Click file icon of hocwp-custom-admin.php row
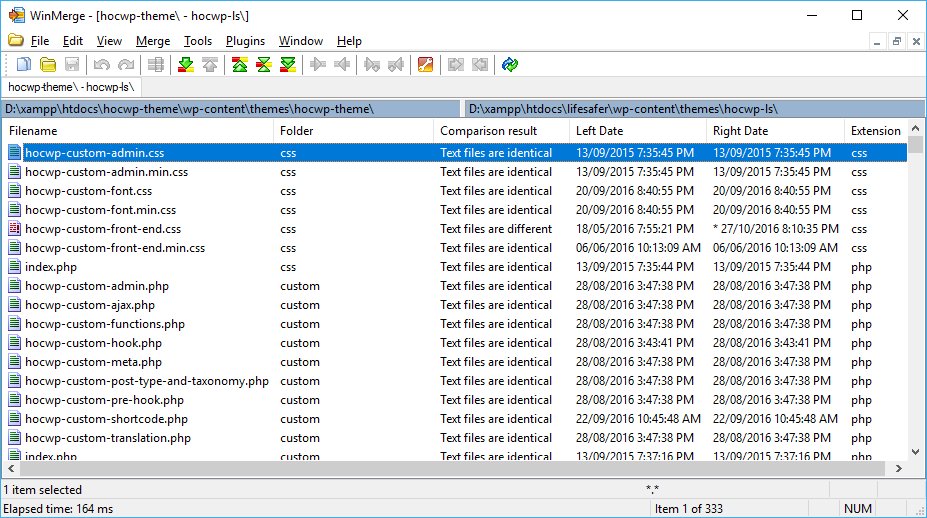The image size is (927, 518). click(15, 286)
